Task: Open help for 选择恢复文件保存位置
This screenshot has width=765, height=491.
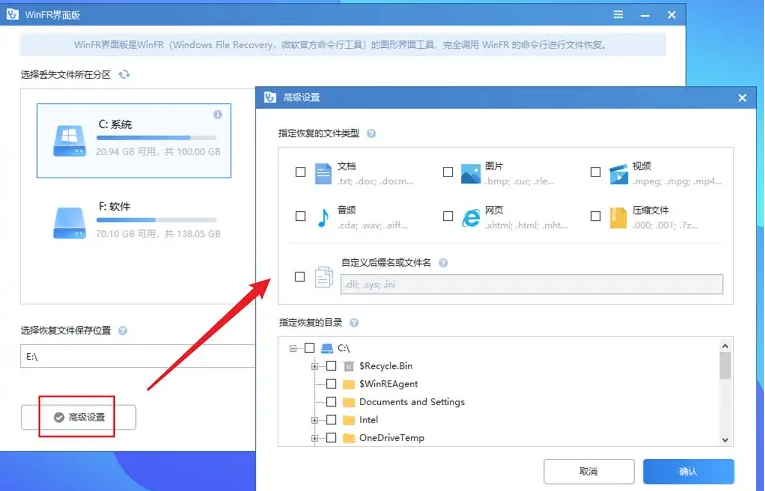Action: (x=122, y=330)
